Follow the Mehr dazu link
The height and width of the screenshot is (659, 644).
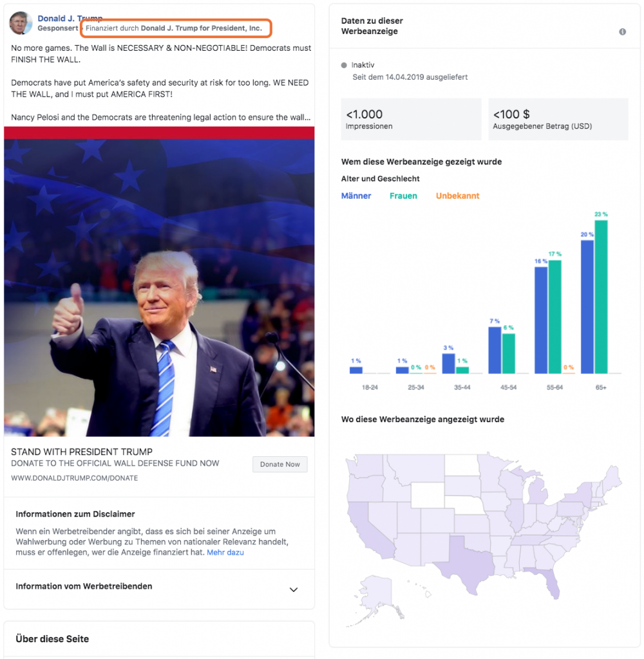click(x=225, y=552)
